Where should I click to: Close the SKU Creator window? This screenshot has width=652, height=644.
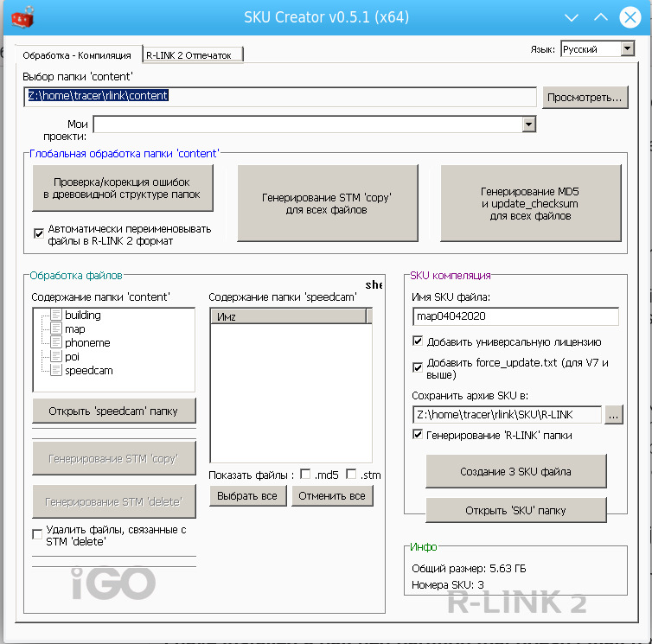[630, 17]
